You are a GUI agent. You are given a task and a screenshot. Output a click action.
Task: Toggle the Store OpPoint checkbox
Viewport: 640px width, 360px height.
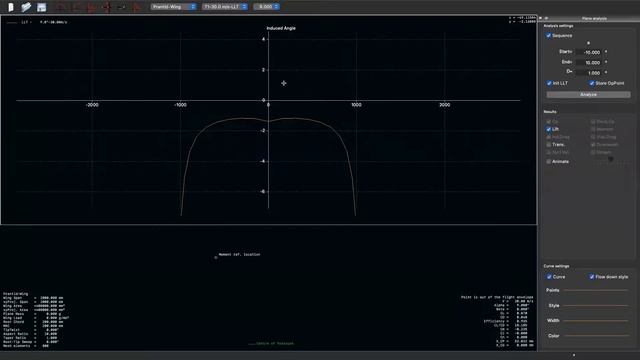pos(592,83)
